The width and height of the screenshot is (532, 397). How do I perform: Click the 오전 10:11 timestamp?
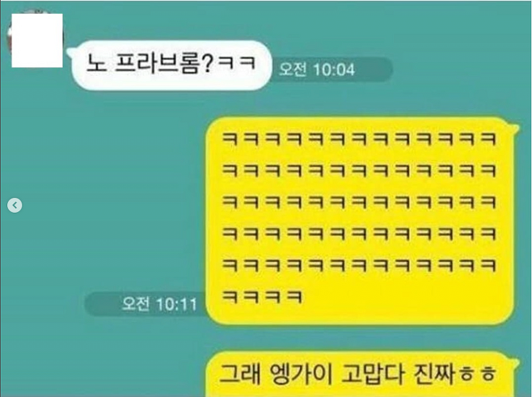pos(159,304)
